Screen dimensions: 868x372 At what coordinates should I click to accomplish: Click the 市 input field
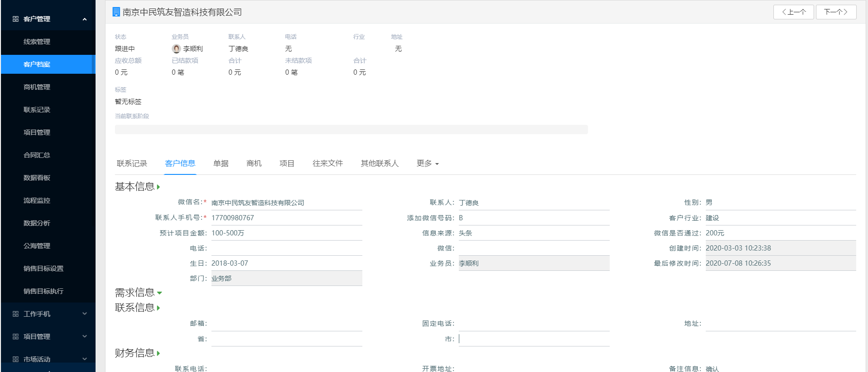point(534,339)
